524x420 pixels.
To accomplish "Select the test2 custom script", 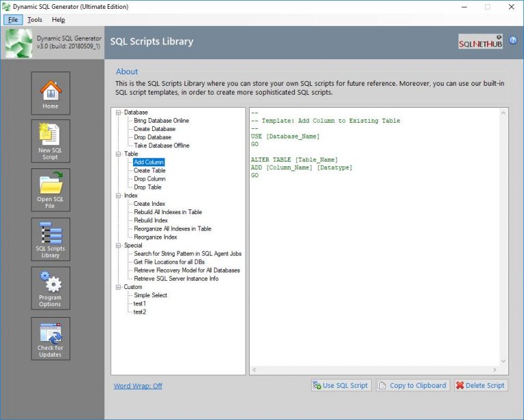I will 140,312.
